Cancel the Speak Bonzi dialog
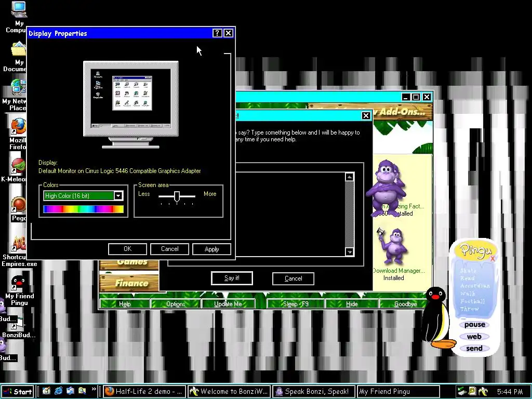This screenshot has height=399, width=532. point(293,278)
